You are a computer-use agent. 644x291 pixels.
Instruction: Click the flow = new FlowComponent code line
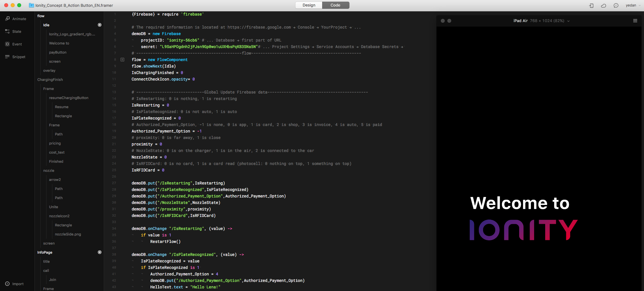coord(160,60)
